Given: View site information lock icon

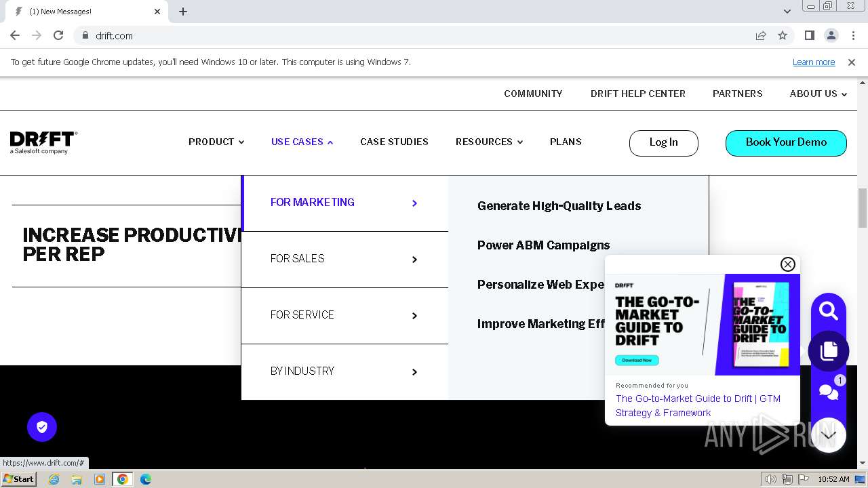Looking at the screenshot, I should (85, 35).
